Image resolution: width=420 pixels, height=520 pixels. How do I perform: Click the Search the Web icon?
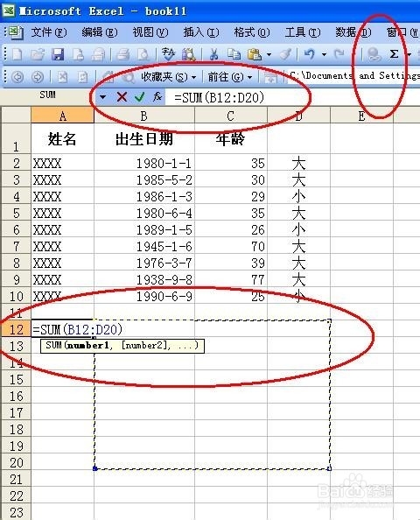click(x=128, y=77)
